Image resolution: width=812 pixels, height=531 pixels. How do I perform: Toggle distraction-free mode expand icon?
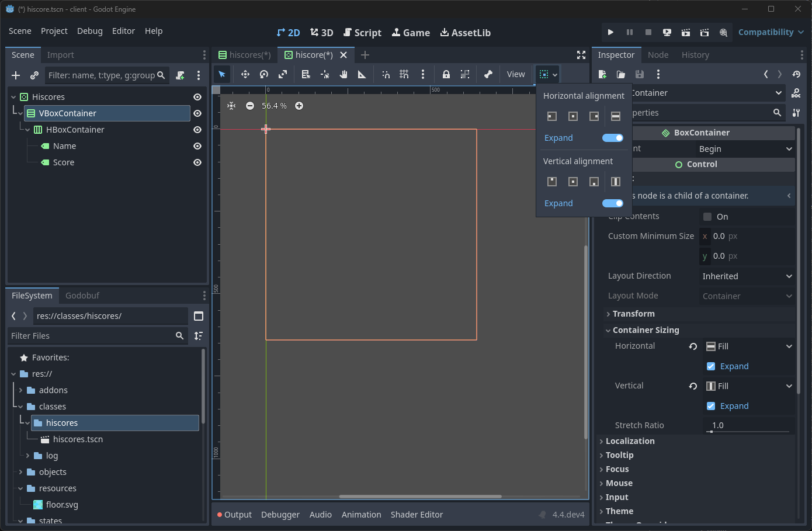(x=581, y=55)
